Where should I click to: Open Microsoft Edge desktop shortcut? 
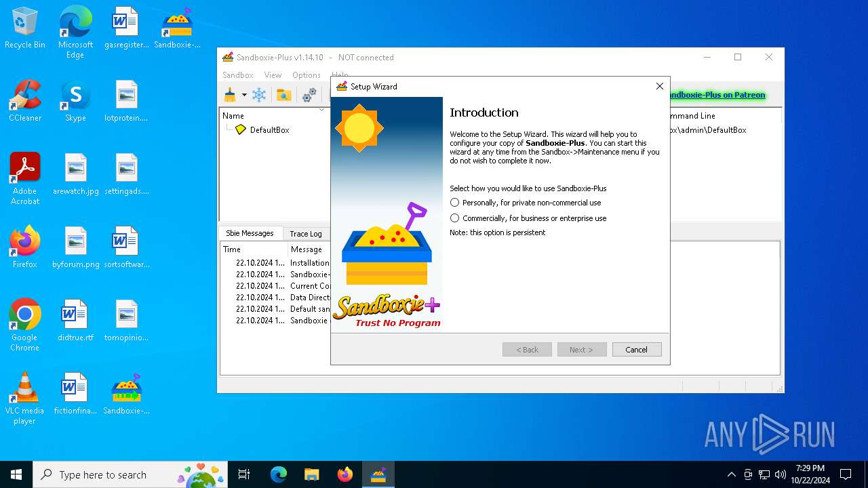(75, 33)
